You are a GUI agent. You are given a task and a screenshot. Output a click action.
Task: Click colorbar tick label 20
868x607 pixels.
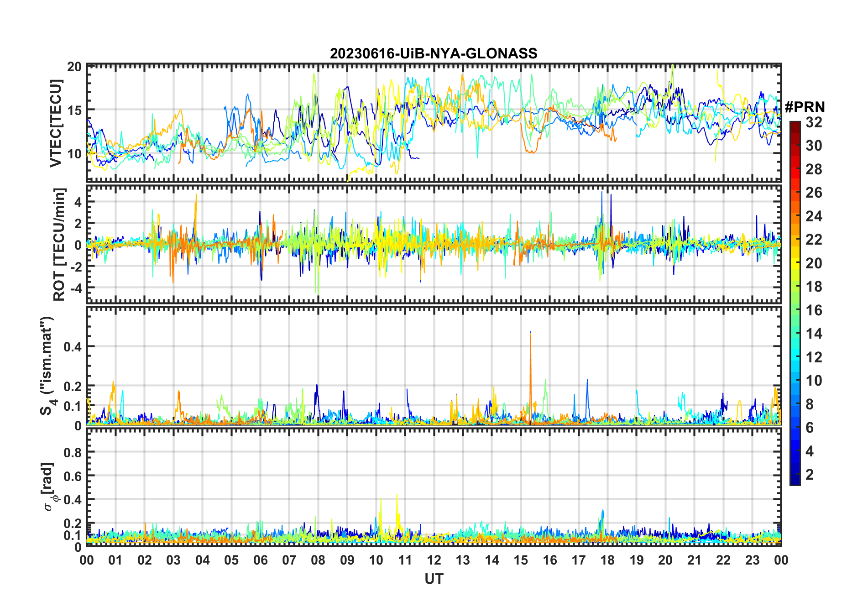pyautogui.click(x=814, y=263)
